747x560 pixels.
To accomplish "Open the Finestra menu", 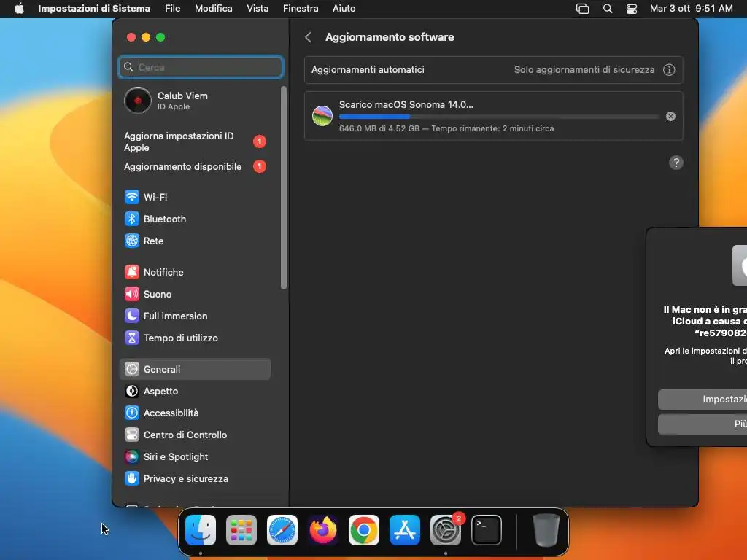I will (x=301, y=9).
